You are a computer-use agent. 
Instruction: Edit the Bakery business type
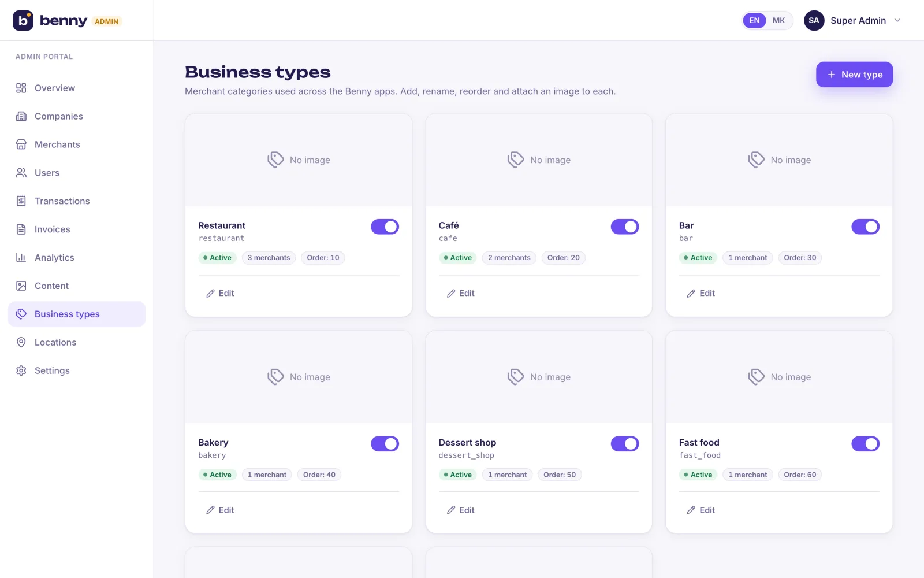220,510
